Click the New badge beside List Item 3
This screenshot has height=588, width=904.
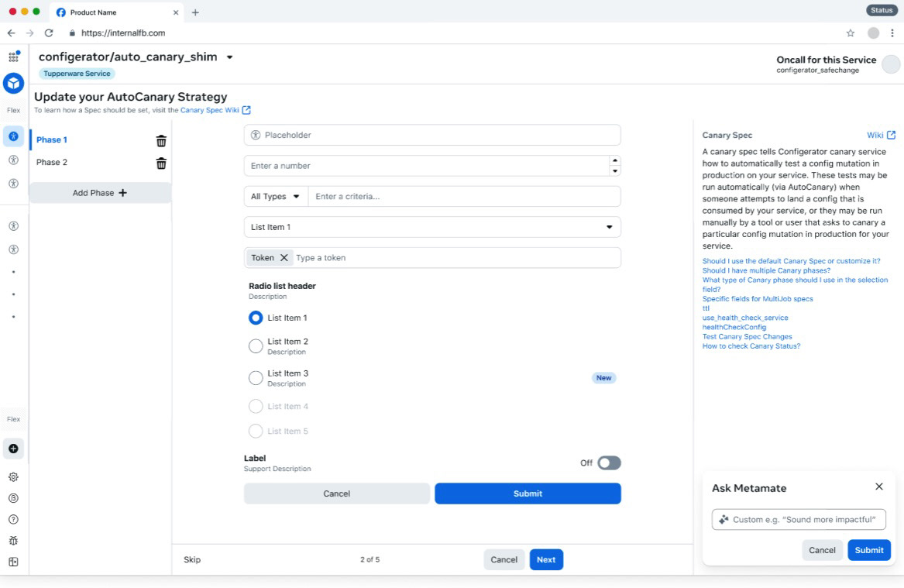(x=603, y=378)
